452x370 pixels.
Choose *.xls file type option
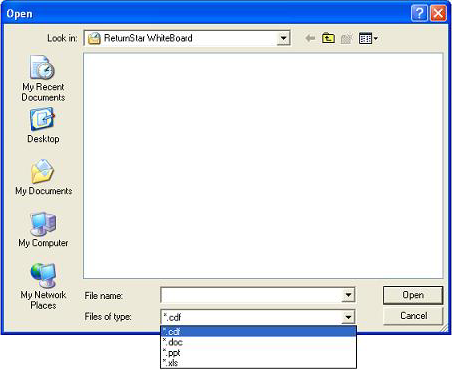click(258, 362)
